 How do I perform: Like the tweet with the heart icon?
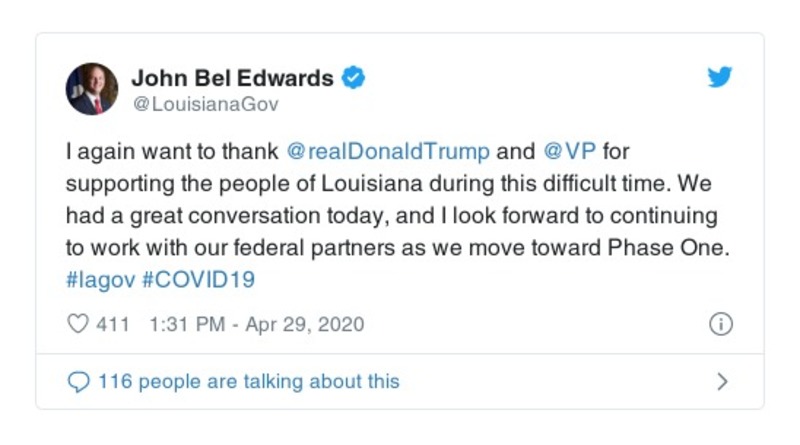77,324
